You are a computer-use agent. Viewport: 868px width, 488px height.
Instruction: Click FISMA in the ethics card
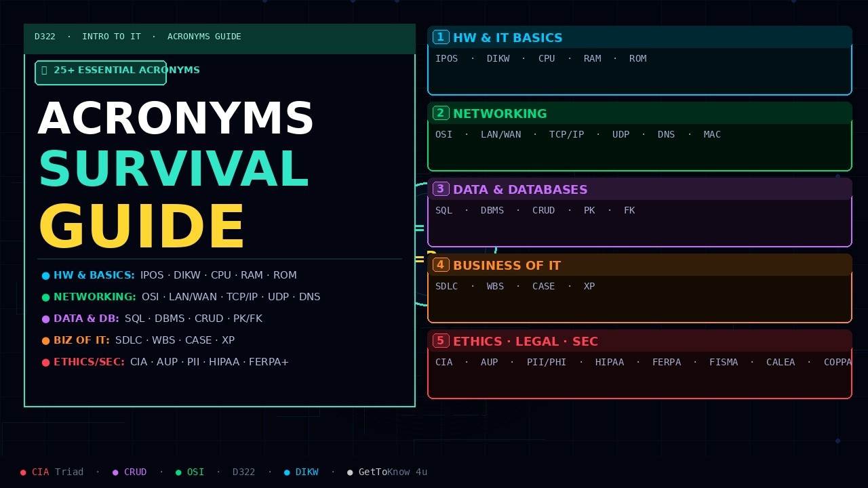724,363
